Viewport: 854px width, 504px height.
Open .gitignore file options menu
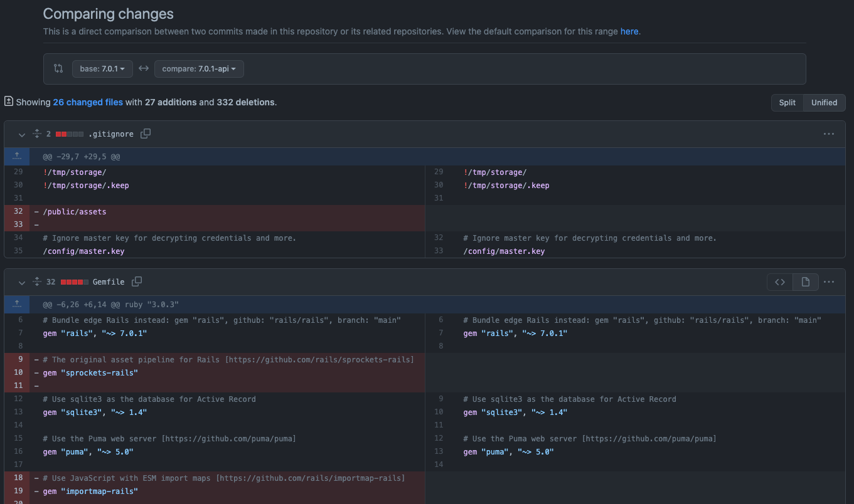[829, 134]
